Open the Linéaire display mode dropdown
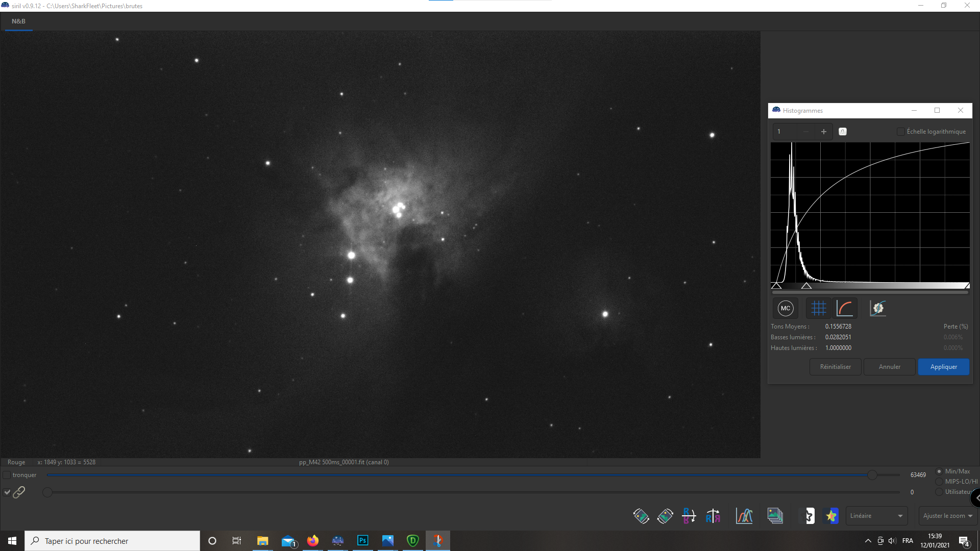The image size is (980, 551). point(876,516)
